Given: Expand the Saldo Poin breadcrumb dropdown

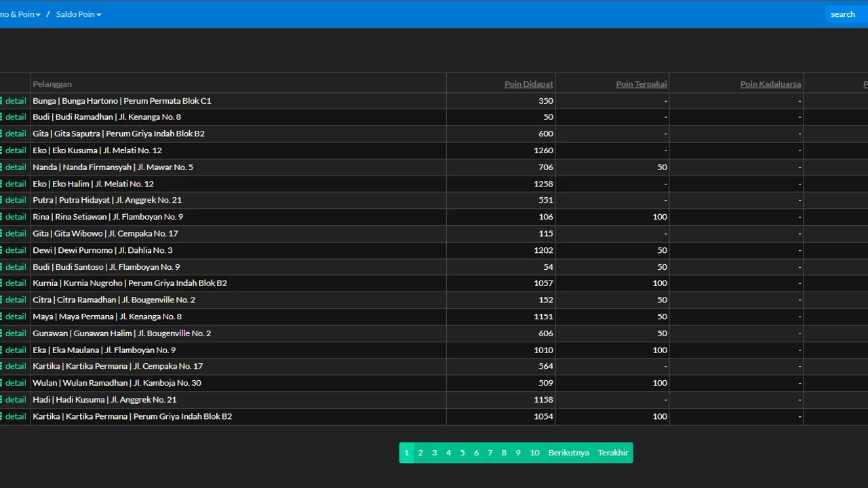Looking at the screenshot, I should (x=79, y=14).
